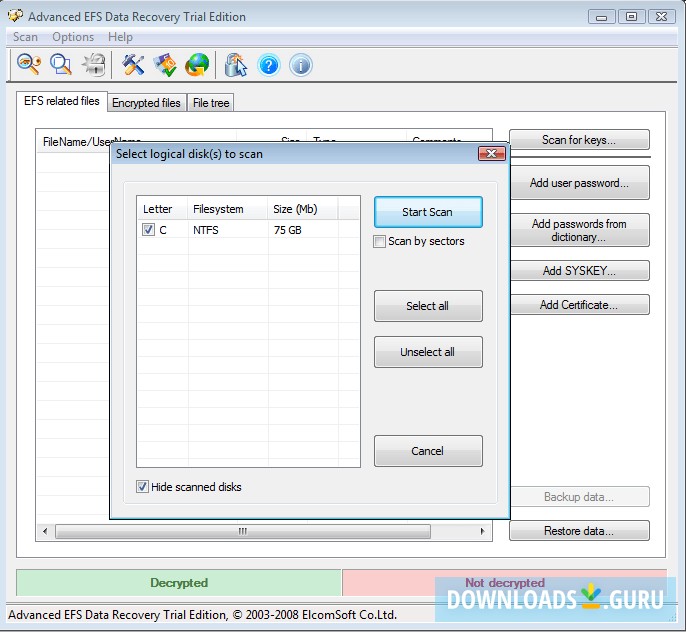Click Add passwords from dictionary button
Image resolution: width=686 pixels, height=632 pixels.
[579, 230]
